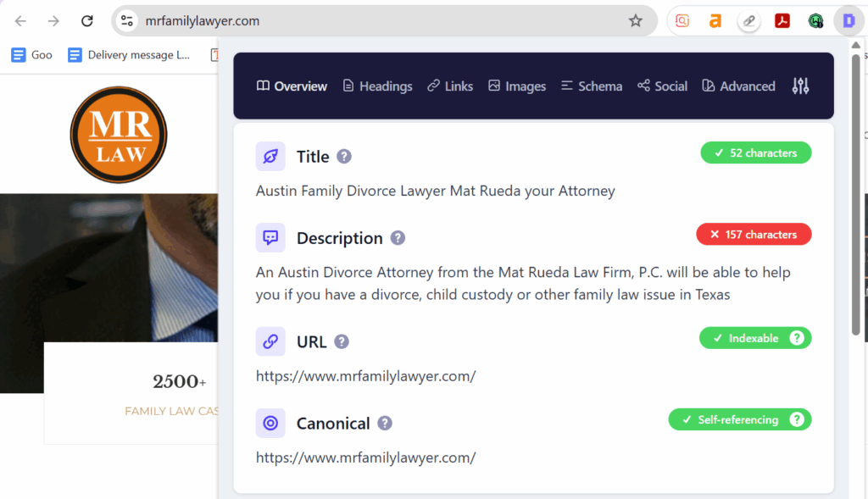Screen dimensions: 868x499
Task: Click the Title section icon
Action: (270, 157)
